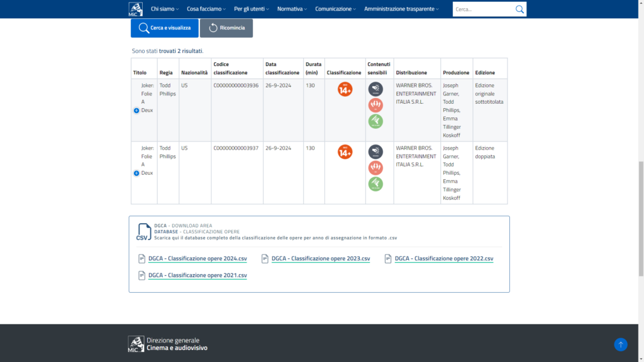644x362 pixels.
Task: Click the magnifier icon in the Cerca search box
Action: 519,9
